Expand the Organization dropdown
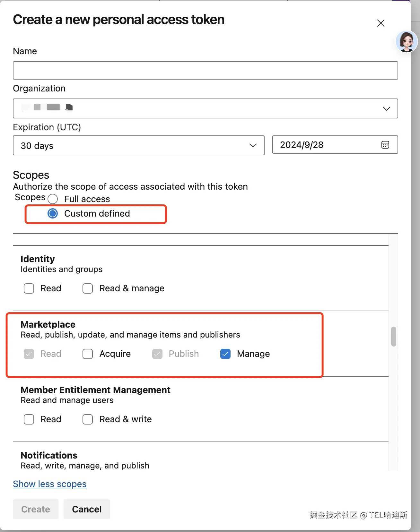The width and height of the screenshot is (420, 532). click(386, 108)
